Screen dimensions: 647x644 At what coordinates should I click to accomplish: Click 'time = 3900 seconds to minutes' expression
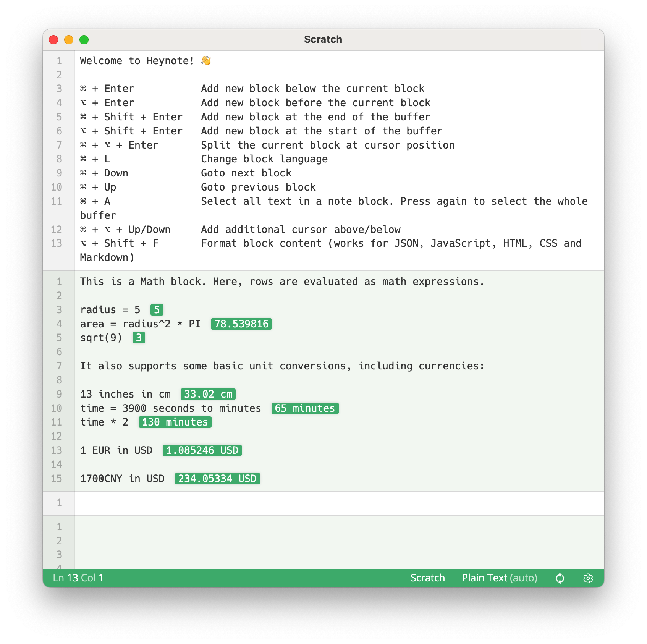pos(170,408)
